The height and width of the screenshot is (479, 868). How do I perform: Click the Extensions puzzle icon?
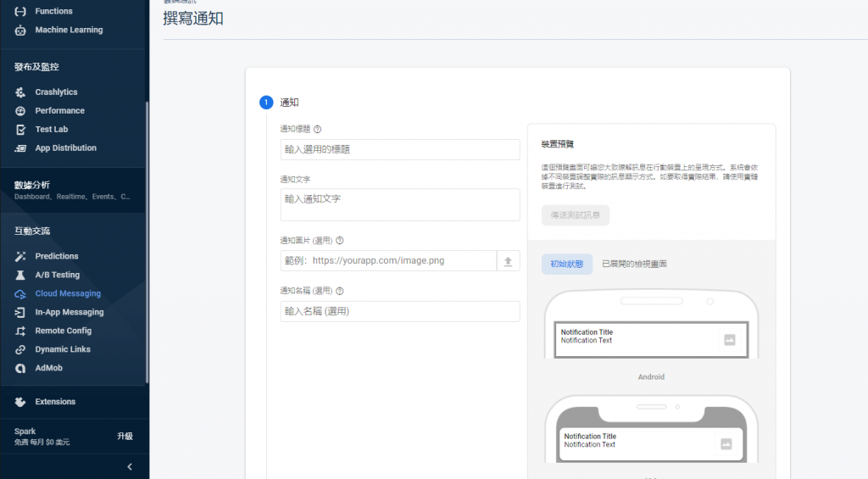tap(20, 402)
